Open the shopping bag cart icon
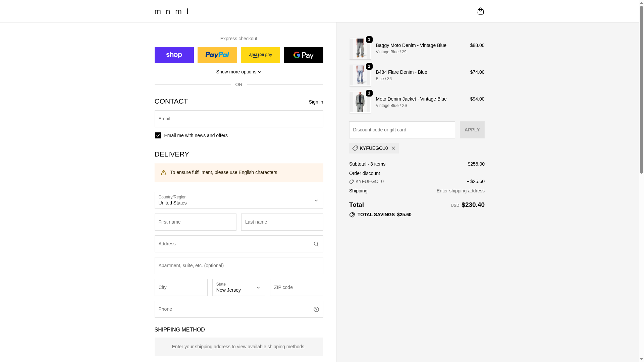This screenshot has height=362, width=644. [480, 11]
